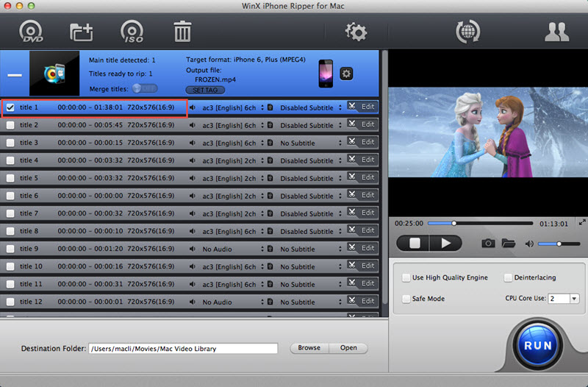Screen dimensions: 588x387
Task: Open the CPU Core Use dropdown
Action: tap(564, 299)
